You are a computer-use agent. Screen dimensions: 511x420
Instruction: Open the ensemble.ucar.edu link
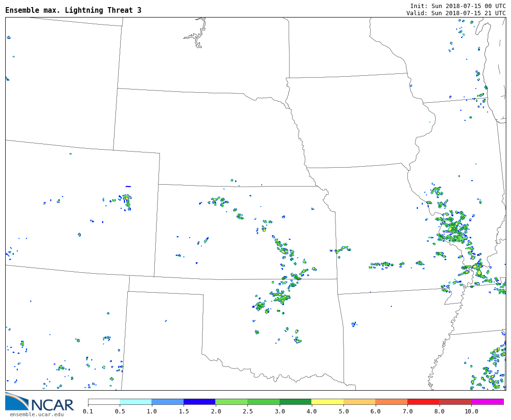pyautogui.click(x=36, y=415)
